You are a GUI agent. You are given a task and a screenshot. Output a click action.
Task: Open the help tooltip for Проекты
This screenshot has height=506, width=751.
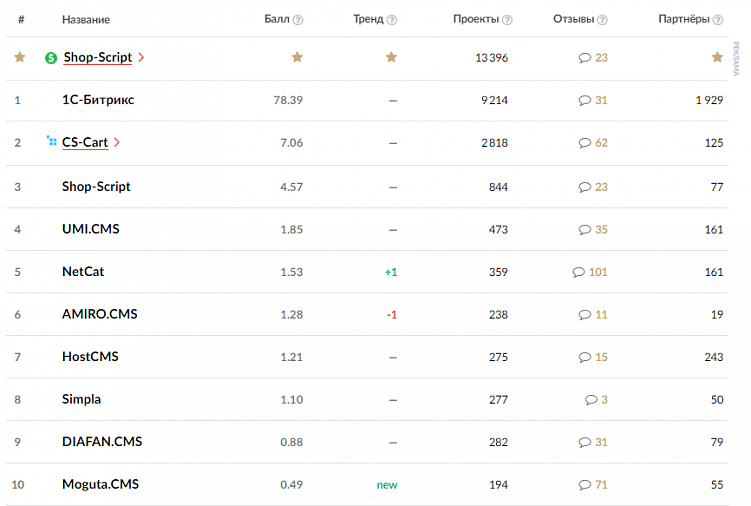click(507, 20)
